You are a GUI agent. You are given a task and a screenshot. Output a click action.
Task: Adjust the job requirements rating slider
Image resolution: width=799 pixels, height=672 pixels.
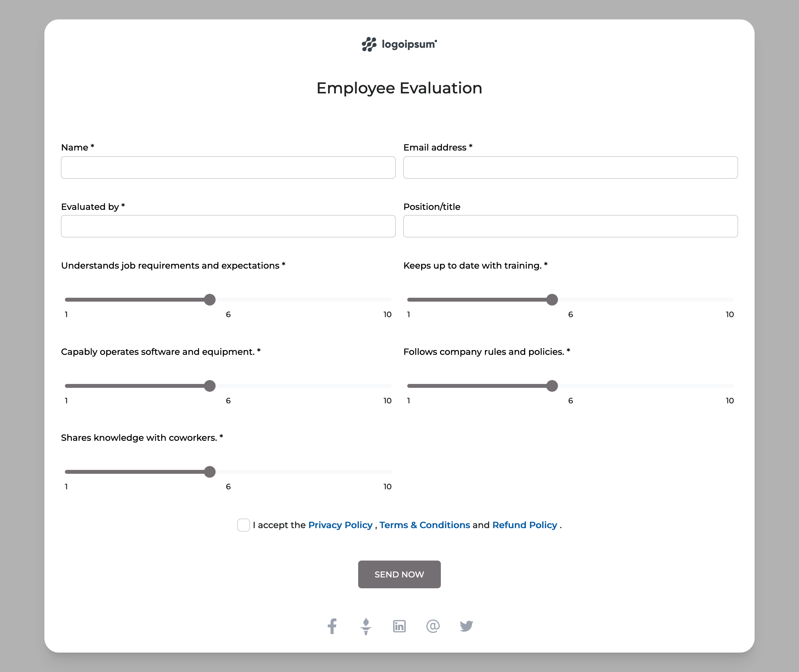pyautogui.click(x=210, y=300)
